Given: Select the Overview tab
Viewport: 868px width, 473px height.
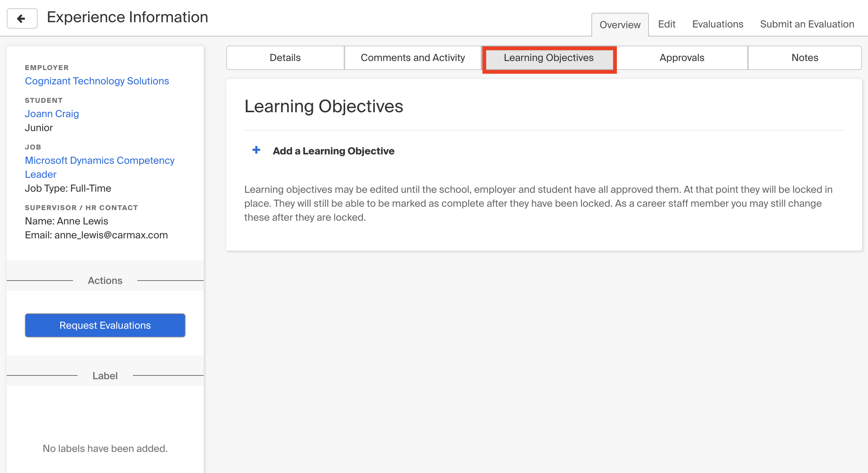Looking at the screenshot, I should [620, 24].
